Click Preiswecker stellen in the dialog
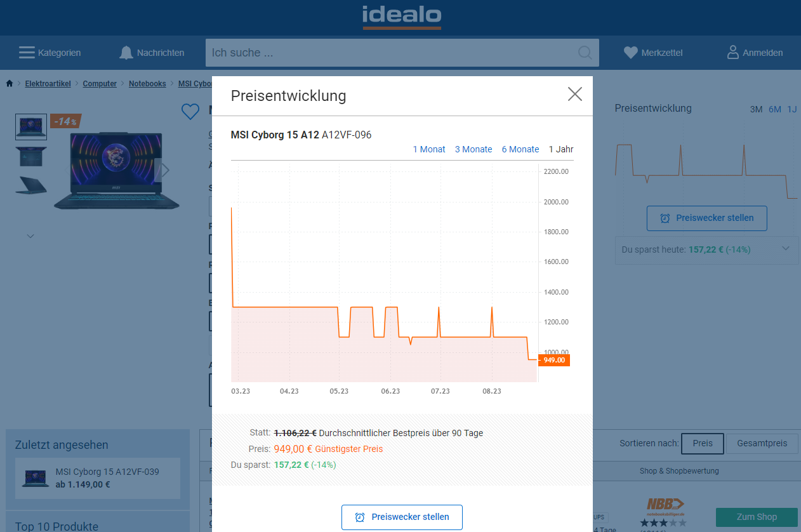 coord(402,517)
